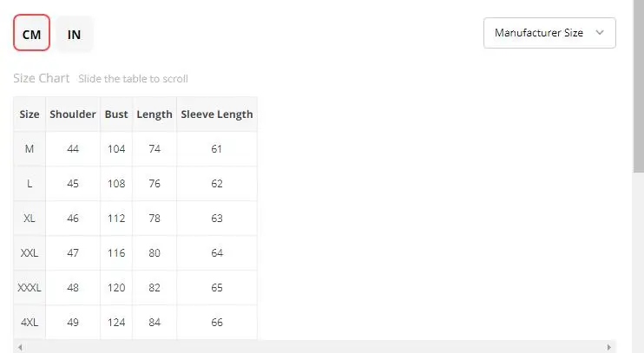
Task: Select the M size row label
Action: click(x=30, y=149)
